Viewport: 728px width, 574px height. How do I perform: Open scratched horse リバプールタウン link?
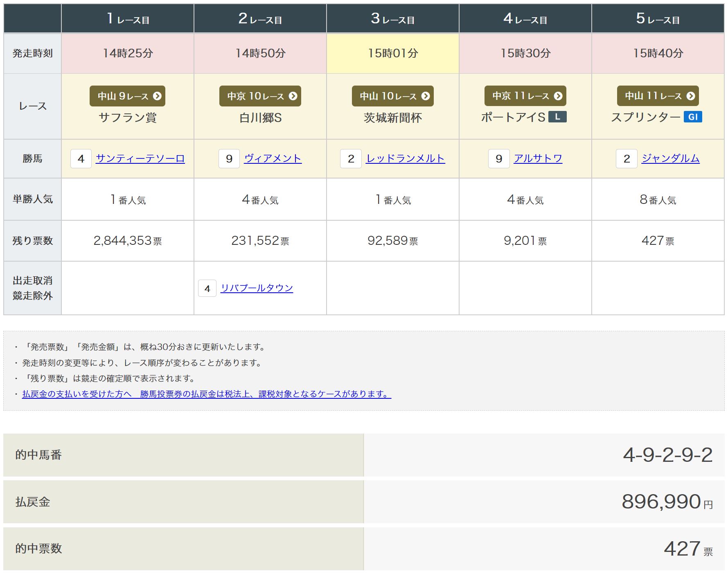(x=257, y=288)
